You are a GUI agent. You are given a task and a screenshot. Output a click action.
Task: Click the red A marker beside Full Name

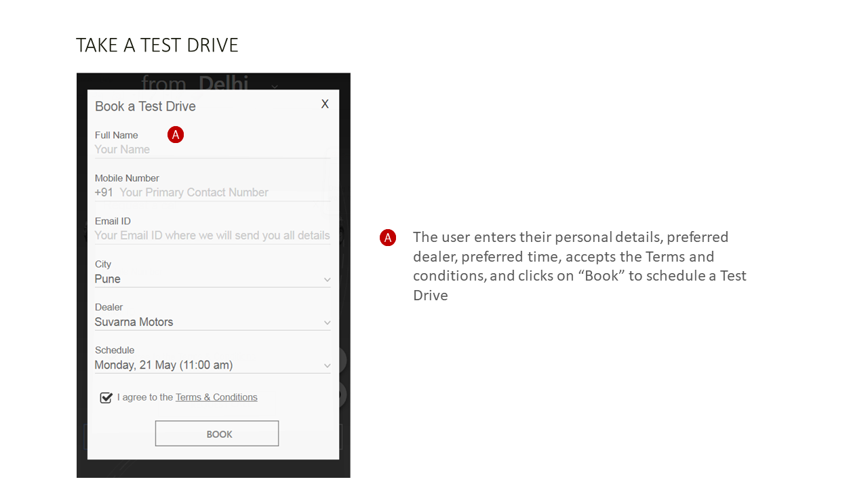[176, 135]
